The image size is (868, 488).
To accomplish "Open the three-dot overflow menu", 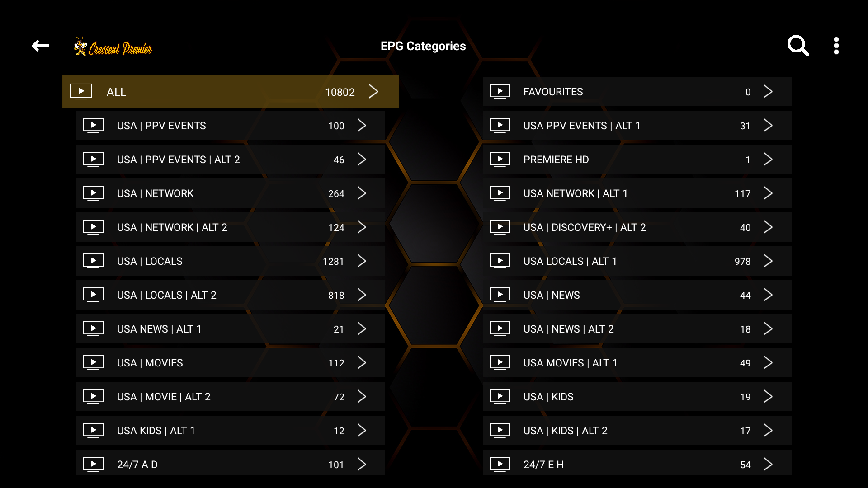I will click(x=836, y=46).
